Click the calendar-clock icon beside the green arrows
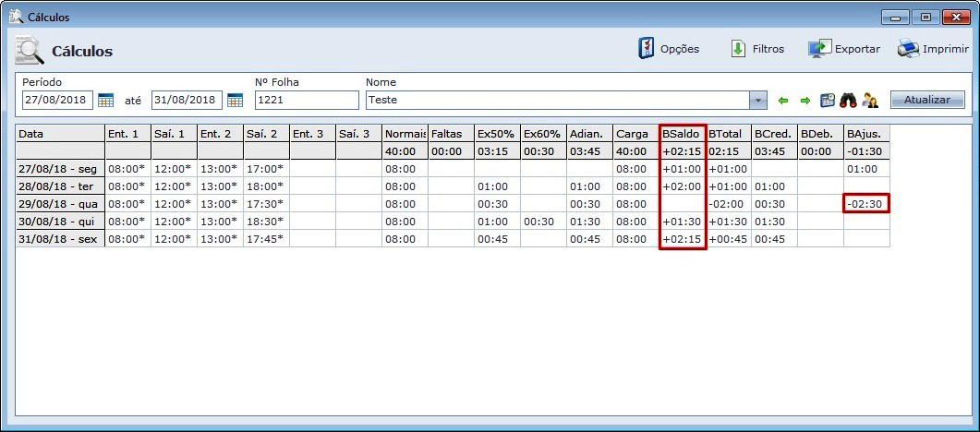980x432 pixels. 827,100
